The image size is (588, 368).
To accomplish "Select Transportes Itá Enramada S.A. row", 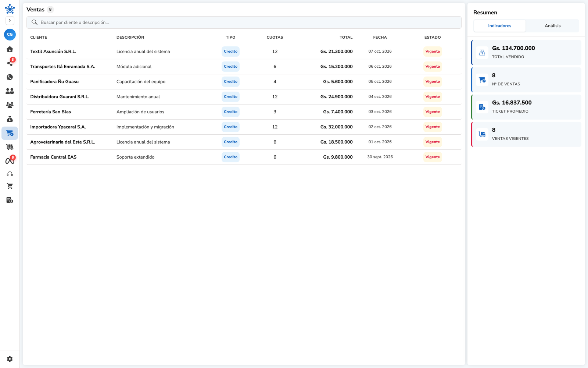I will tap(244, 67).
